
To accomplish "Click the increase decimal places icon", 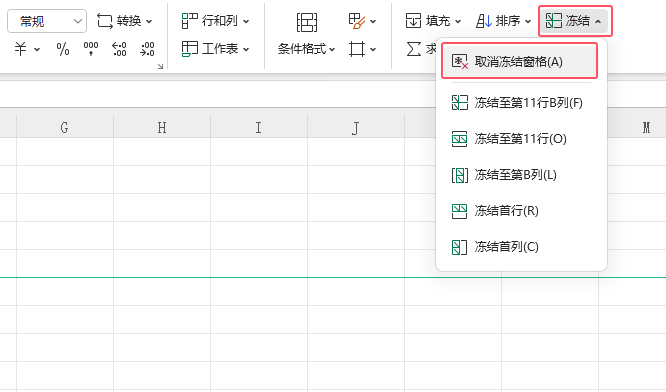I will click(119, 49).
